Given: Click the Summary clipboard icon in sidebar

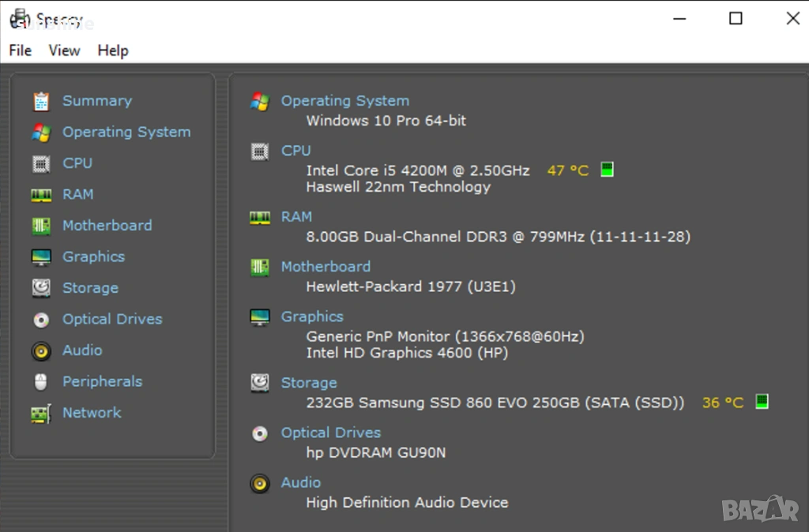Looking at the screenshot, I should tap(41, 101).
